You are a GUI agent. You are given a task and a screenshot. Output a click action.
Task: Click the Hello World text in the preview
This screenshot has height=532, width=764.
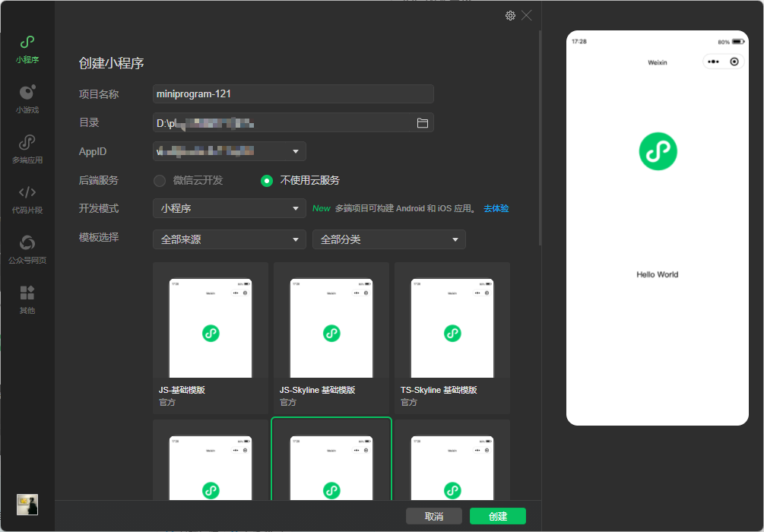pyautogui.click(x=658, y=274)
